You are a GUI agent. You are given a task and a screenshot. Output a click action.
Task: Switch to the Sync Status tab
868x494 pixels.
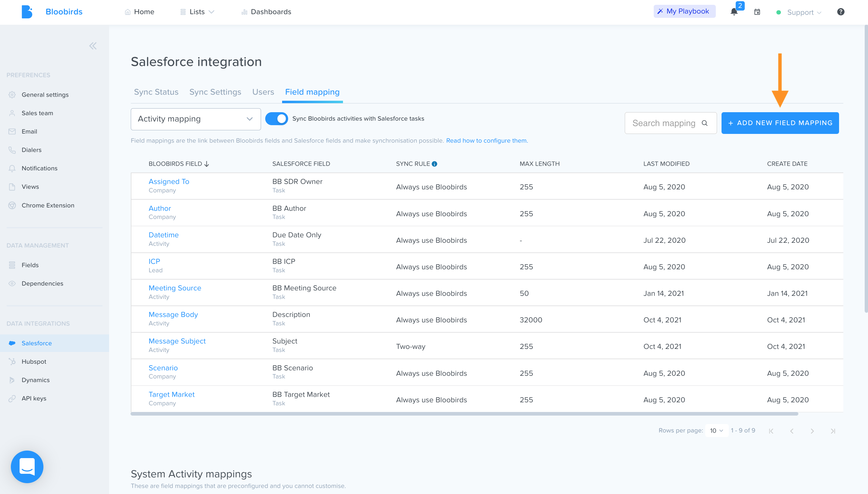coord(156,92)
